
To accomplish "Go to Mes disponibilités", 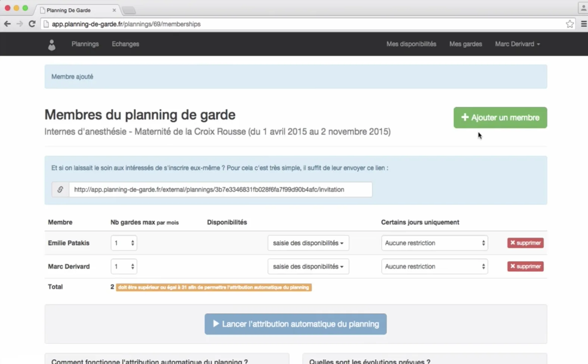I will 411,44.
